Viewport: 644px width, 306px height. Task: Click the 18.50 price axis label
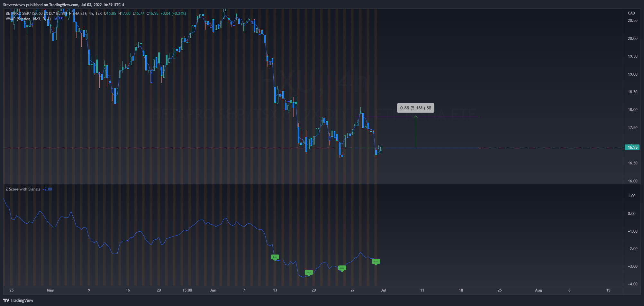pos(632,92)
